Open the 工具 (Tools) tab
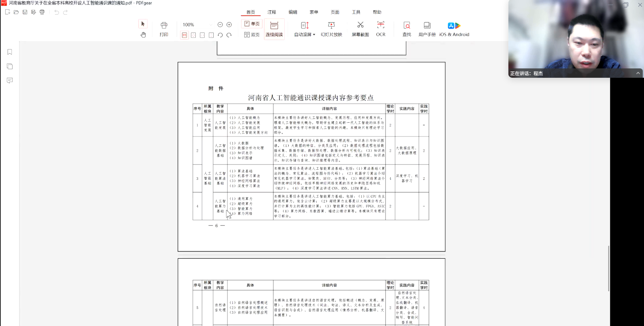The image size is (644, 326). coord(356,12)
